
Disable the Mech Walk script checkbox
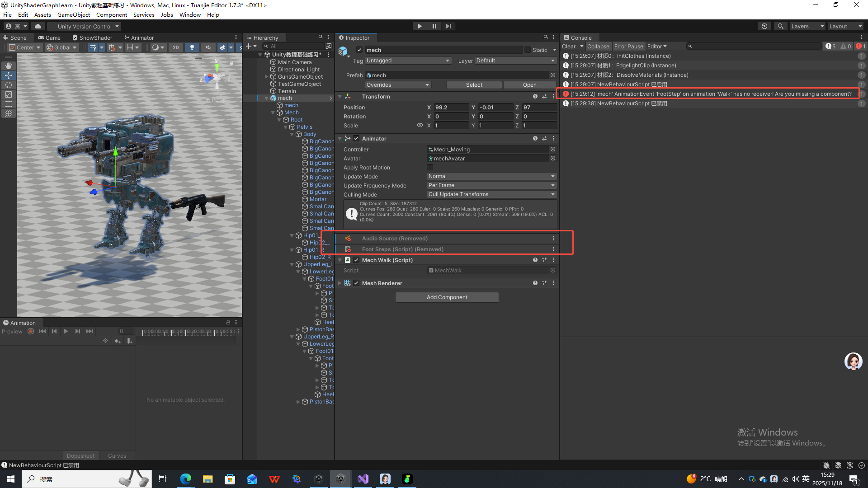356,260
